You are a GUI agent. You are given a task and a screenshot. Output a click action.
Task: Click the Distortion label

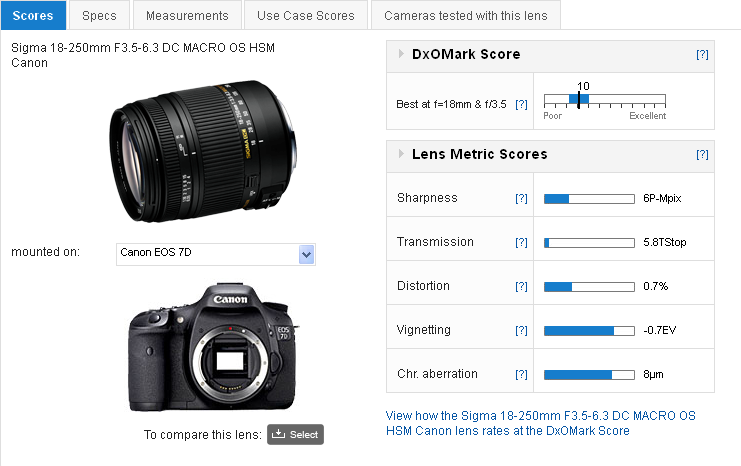click(x=423, y=286)
